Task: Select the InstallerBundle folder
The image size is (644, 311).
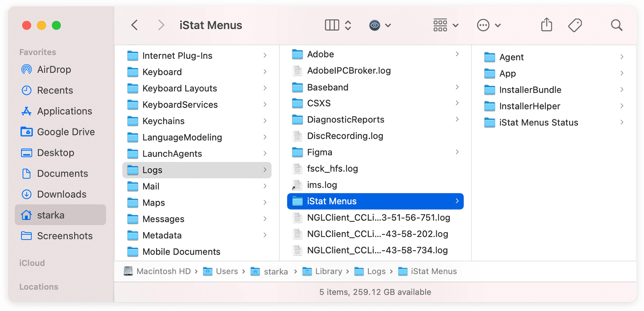Action: 554,90
